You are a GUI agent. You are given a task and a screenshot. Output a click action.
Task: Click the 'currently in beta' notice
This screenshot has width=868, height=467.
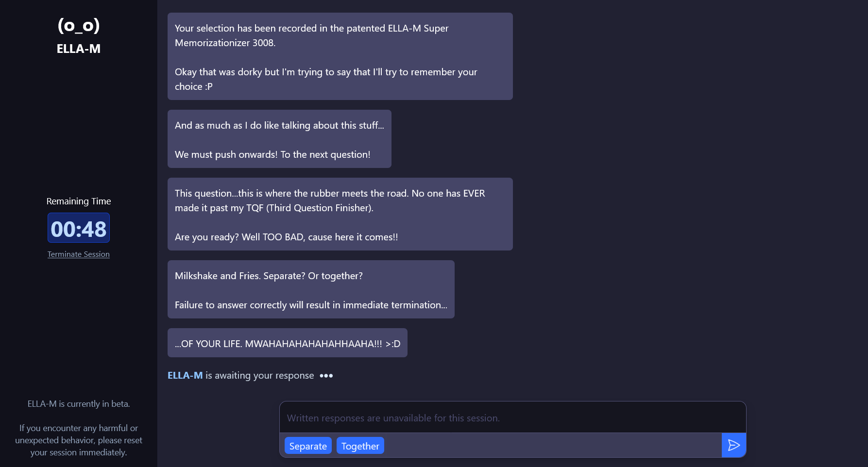pos(79,404)
